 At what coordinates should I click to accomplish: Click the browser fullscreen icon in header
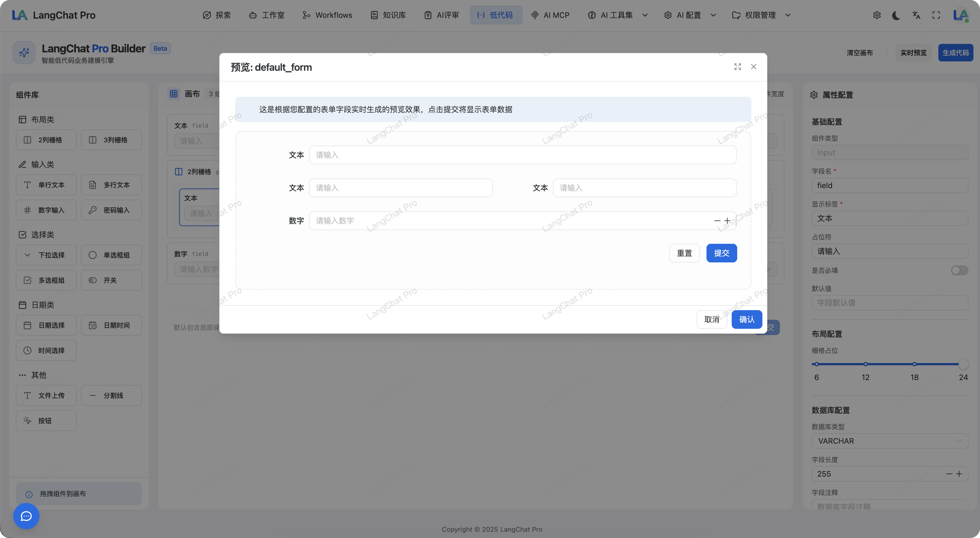[936, 15]
